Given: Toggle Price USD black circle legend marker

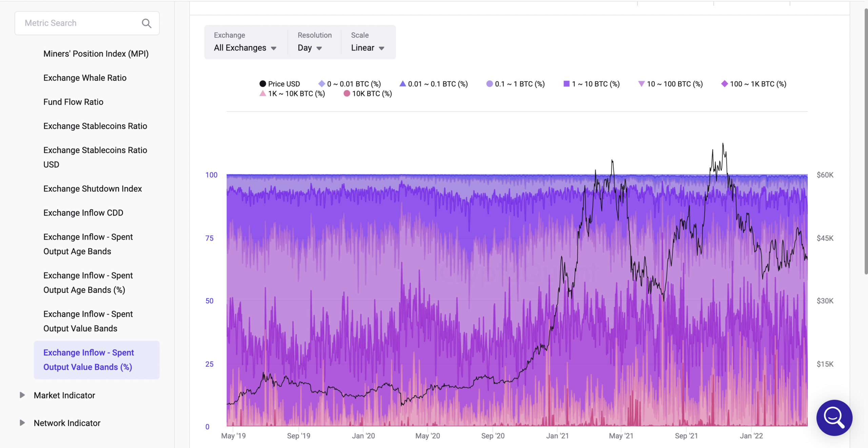Looking at the screenshot, I should point(263,84).
